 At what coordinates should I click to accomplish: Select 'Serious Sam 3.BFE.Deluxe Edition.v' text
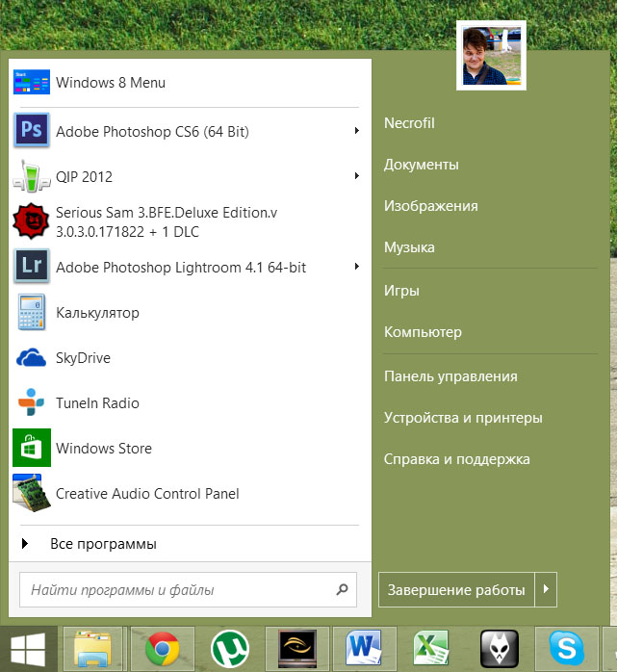pyautogui.click(x=167, y=213)
